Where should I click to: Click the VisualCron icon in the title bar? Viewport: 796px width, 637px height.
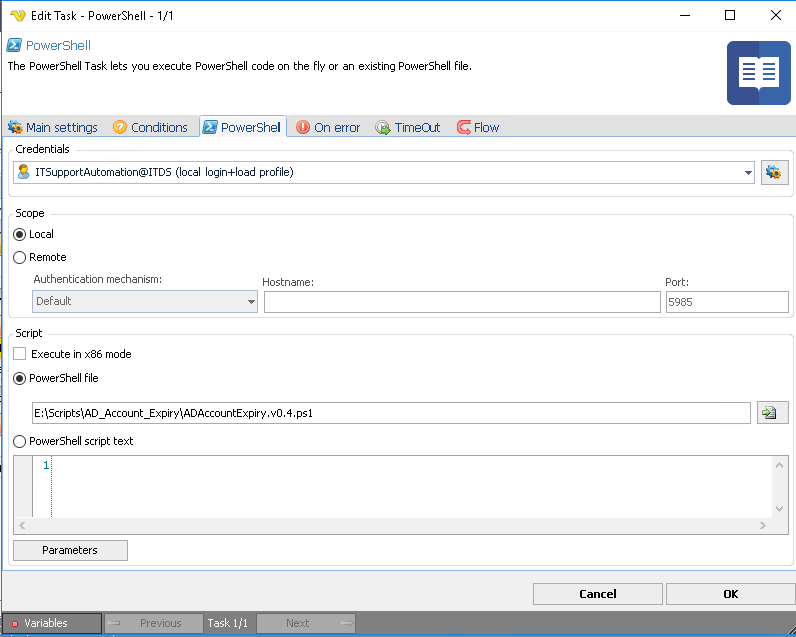17,15
